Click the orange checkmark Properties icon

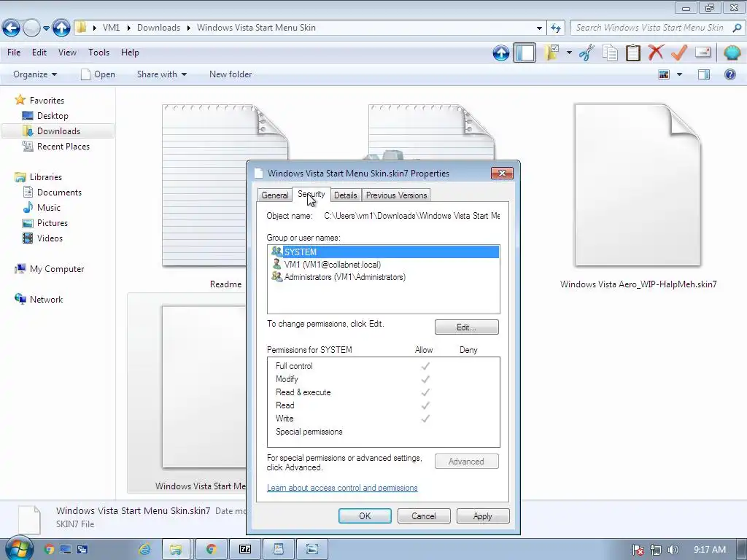[679, 52]
